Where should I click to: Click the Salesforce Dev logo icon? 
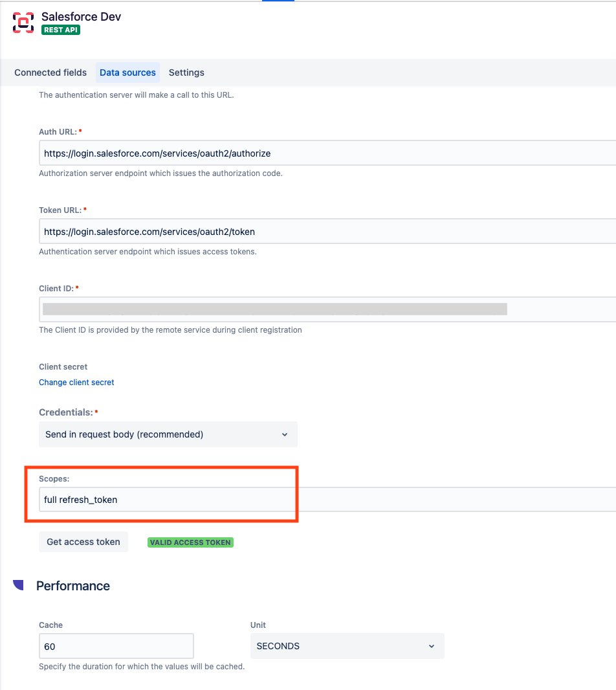click(x=23, y=23)
